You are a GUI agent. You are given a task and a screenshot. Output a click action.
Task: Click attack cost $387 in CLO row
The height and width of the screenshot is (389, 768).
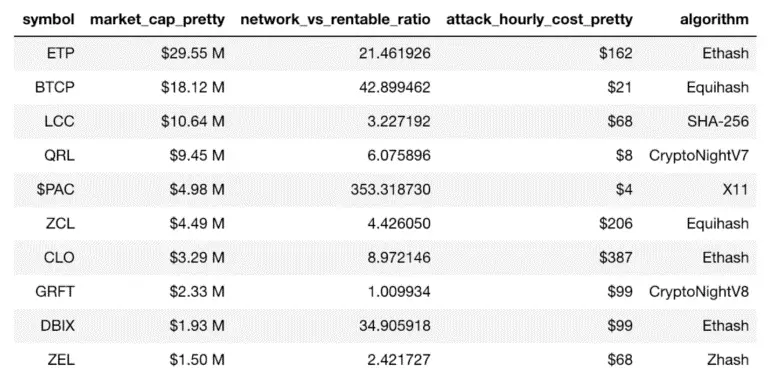point(616,257)
